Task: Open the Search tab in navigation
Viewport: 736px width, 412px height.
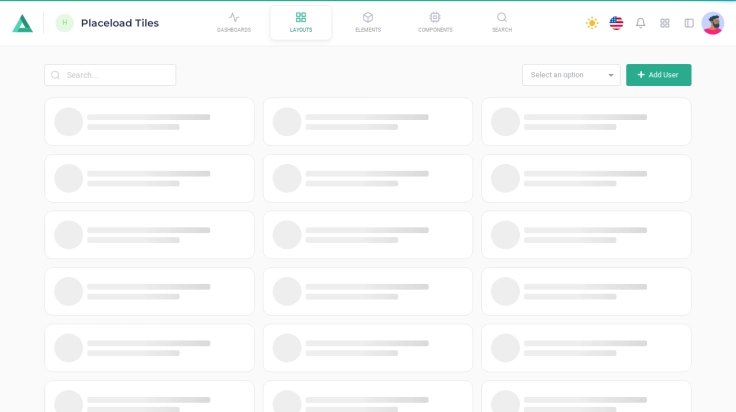Action: click(502, 22)
